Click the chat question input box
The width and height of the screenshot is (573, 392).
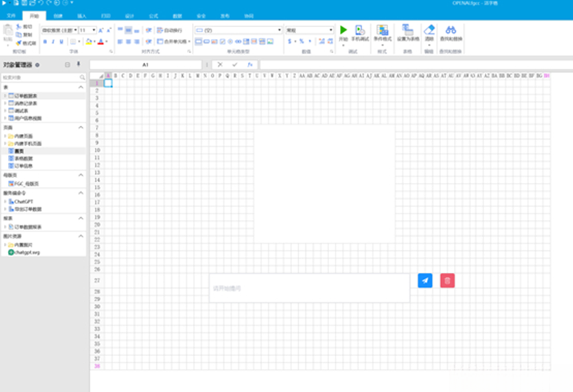(309, 288)
